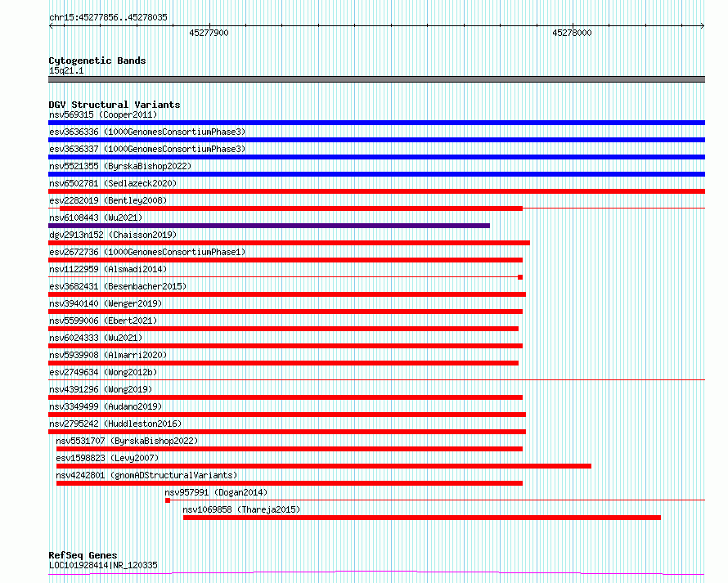The width and height of the screenshot is (728, 583).
Task: Click the DGV Structural Variants track title
Action: [x=115, y=105]
